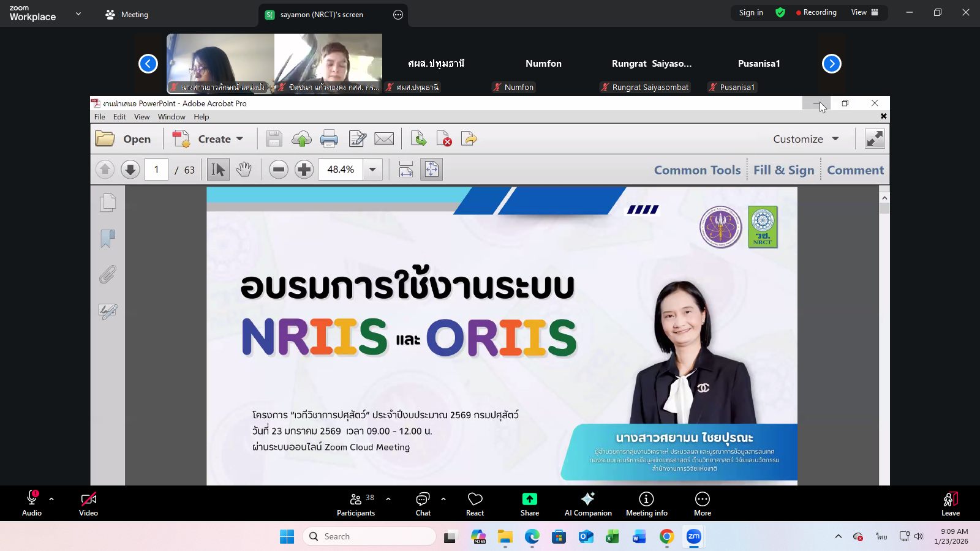
Task: Open the Comment pane tab
Action: pyautogui.click(x=855, y=170)
